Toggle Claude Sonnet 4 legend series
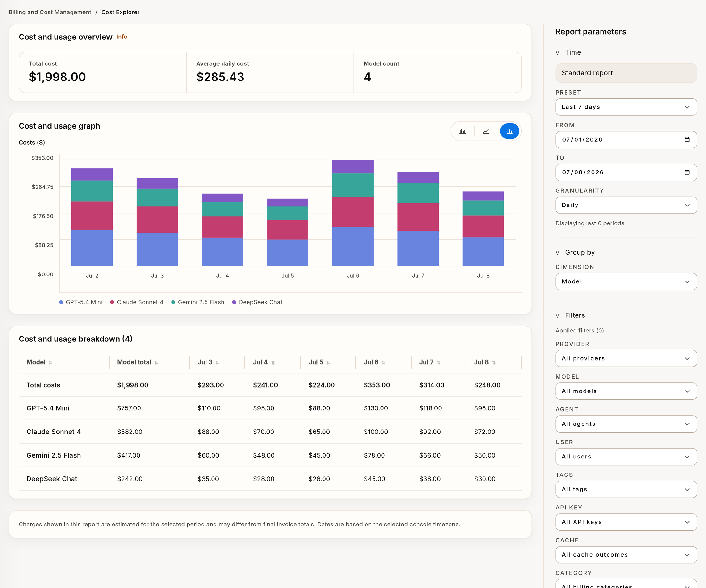706x588 pixels. 137,302
